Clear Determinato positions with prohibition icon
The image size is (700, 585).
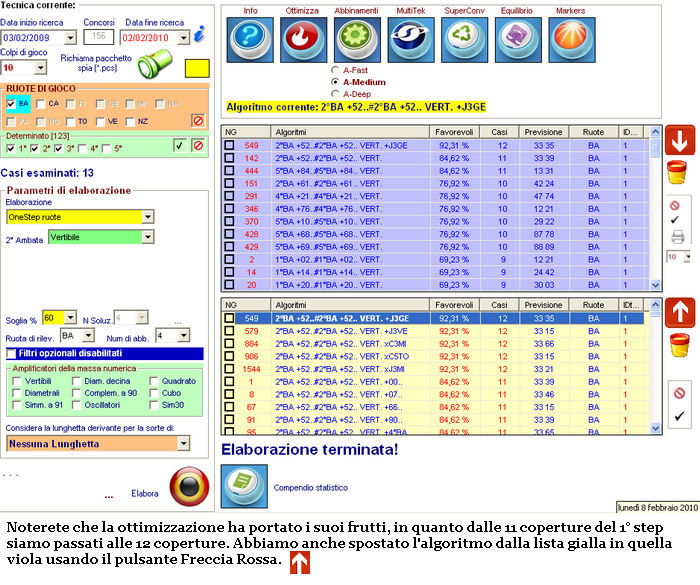[x=199, y=146]
